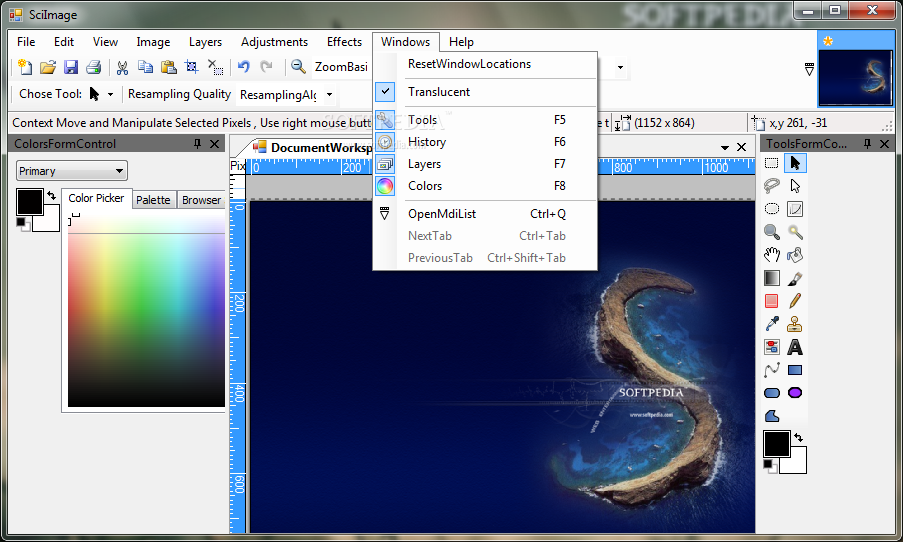Image resolution: width=903 pixels, height=542 pixels.
Task: Open the Adjustments menu
Action: 274,42
